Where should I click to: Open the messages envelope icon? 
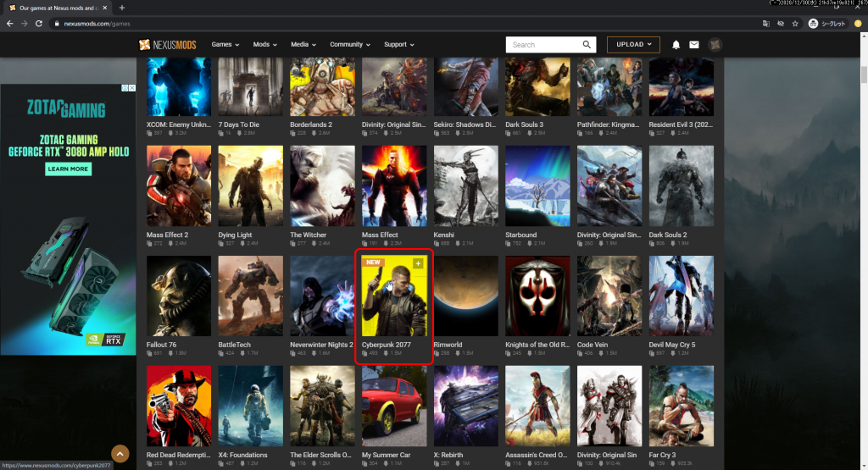coord(694,45)
